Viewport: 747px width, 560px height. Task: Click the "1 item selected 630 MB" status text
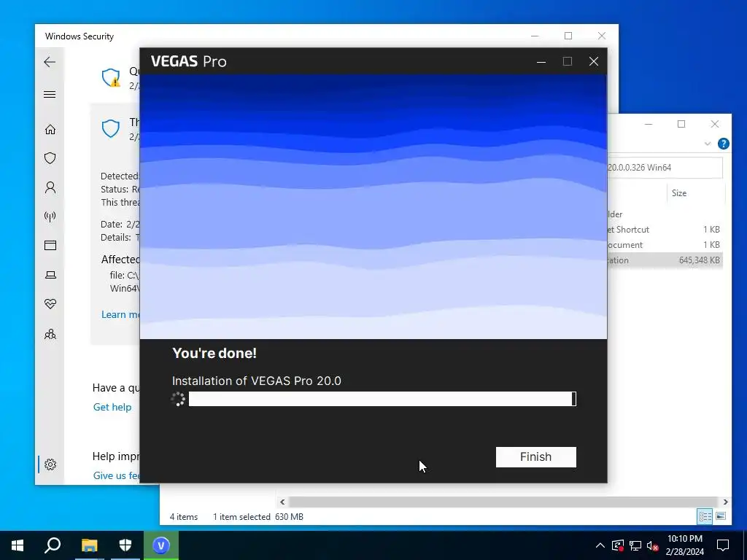[258, 517]
